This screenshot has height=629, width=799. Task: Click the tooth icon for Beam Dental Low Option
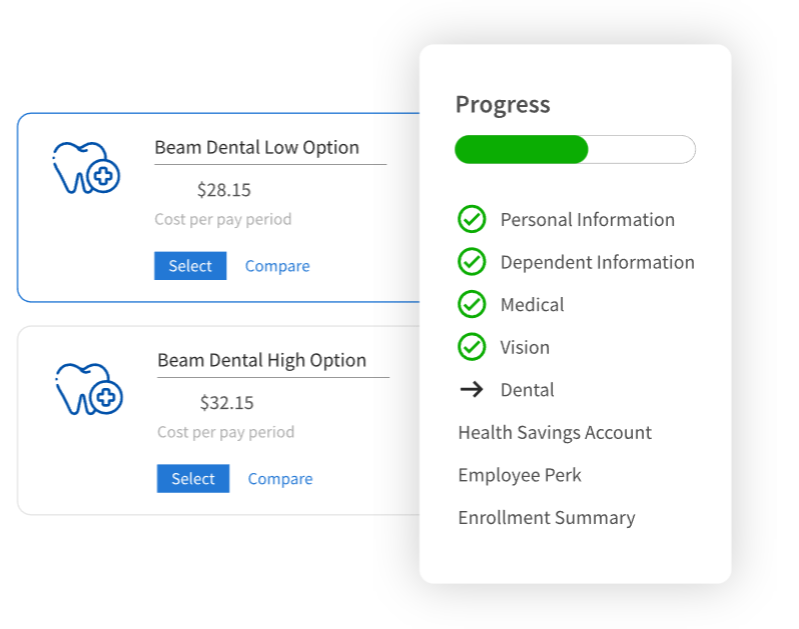tap(87, 168)
